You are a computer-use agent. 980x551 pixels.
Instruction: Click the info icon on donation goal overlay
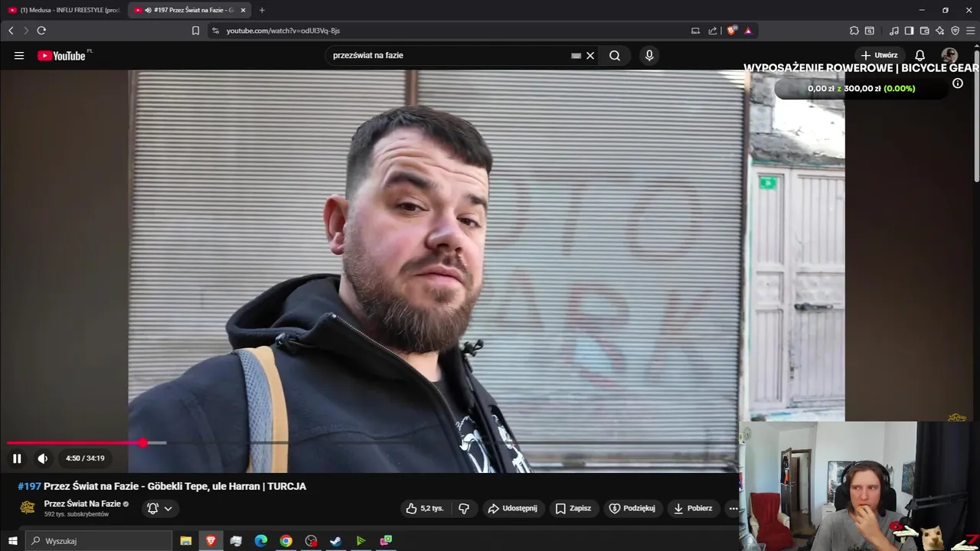pos(958,83)
